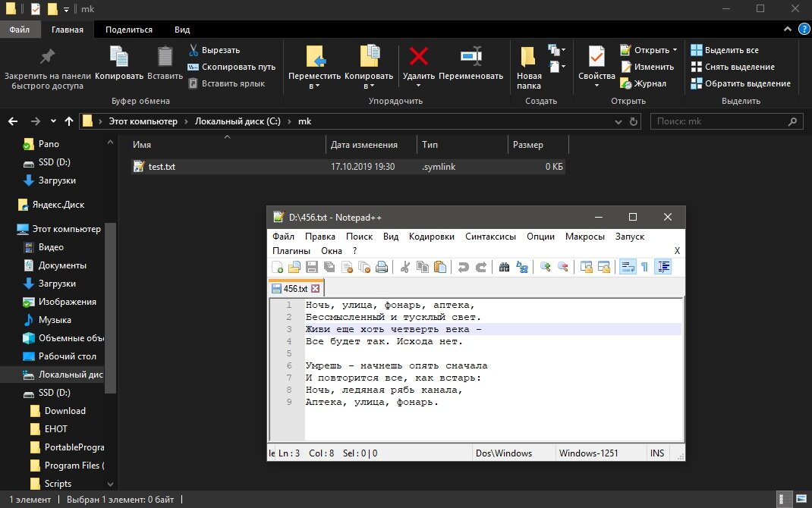The height and width of the screenshot is (508, 812).
Task: Click Изменить in Открыть group
Action: click(647, 67)
